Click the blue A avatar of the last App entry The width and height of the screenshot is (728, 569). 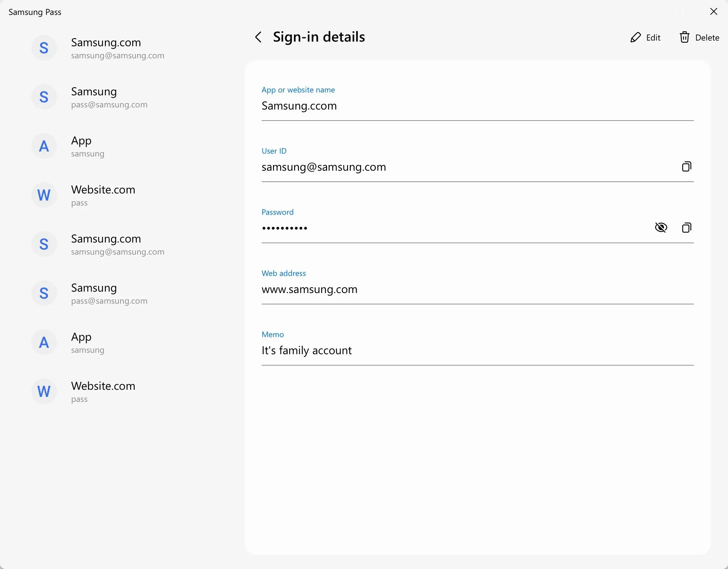point(44,342)
